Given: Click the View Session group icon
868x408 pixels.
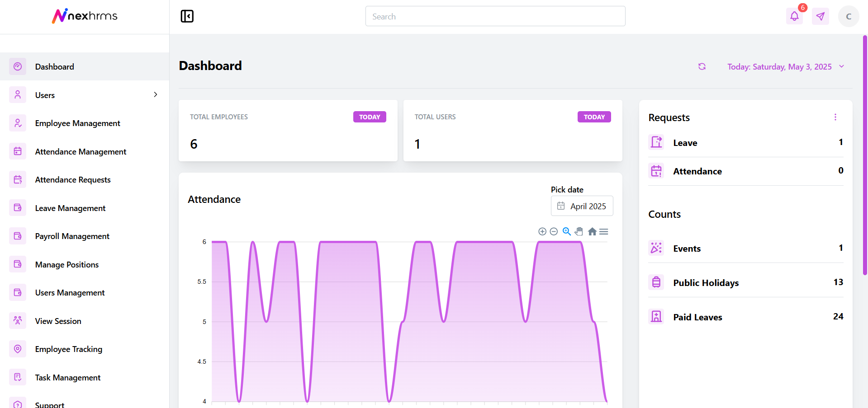Looking at the screenshot, I should pos(18,321).
